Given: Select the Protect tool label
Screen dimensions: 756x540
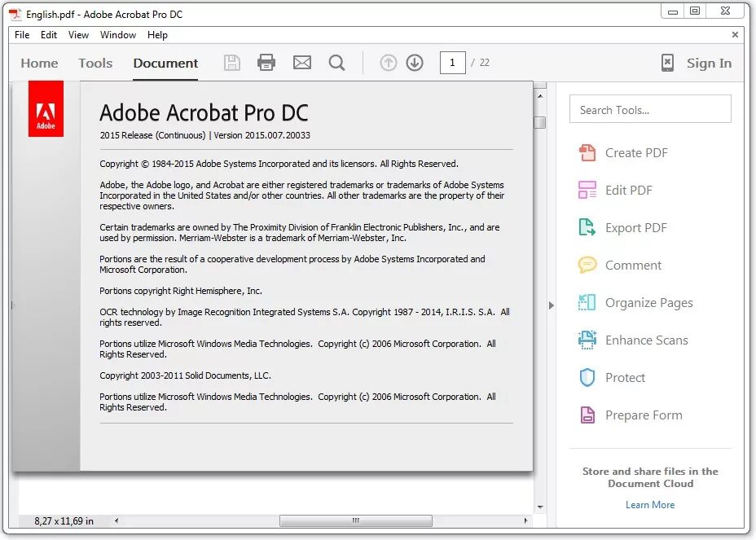Looking at the screenshot, I should tap(625, 378).
